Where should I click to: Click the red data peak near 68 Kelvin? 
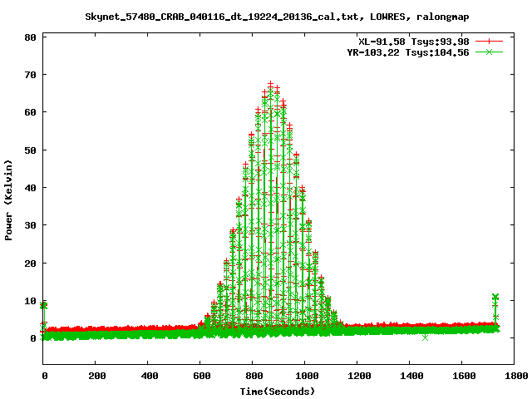click(x=270, y=84)
